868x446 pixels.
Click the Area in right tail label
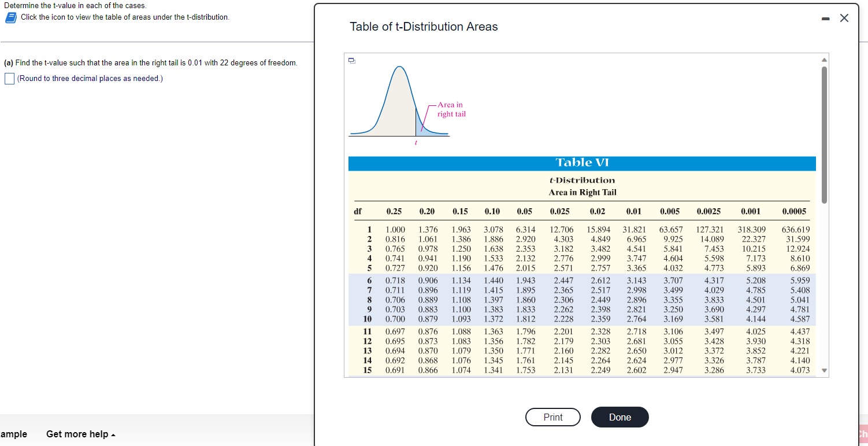click(x=450, y=110)
